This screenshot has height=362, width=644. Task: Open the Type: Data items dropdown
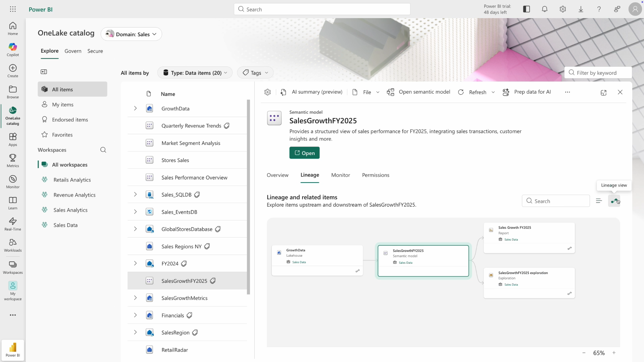[x=195, y=72]
